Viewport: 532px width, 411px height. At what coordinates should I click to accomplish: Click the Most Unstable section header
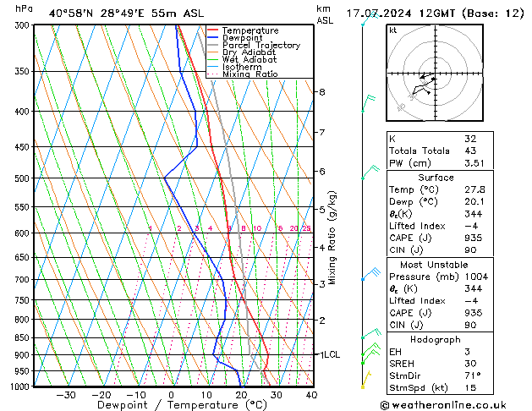434,265
